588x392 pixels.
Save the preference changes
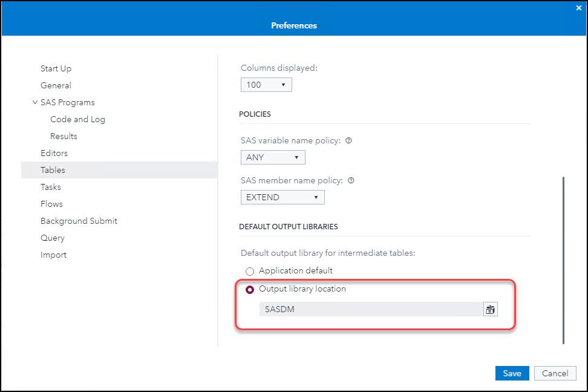512,373
